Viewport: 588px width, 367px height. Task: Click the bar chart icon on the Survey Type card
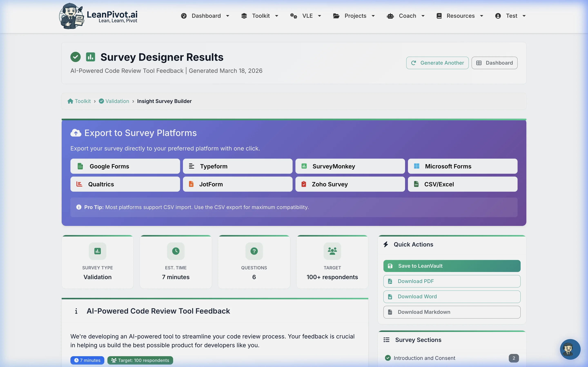[97, 251]
